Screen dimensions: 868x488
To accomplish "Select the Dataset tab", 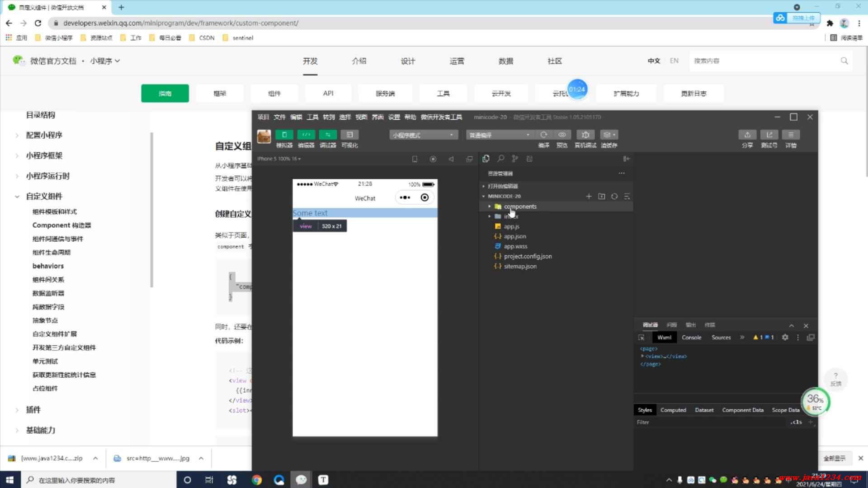I will coord(704,410).
